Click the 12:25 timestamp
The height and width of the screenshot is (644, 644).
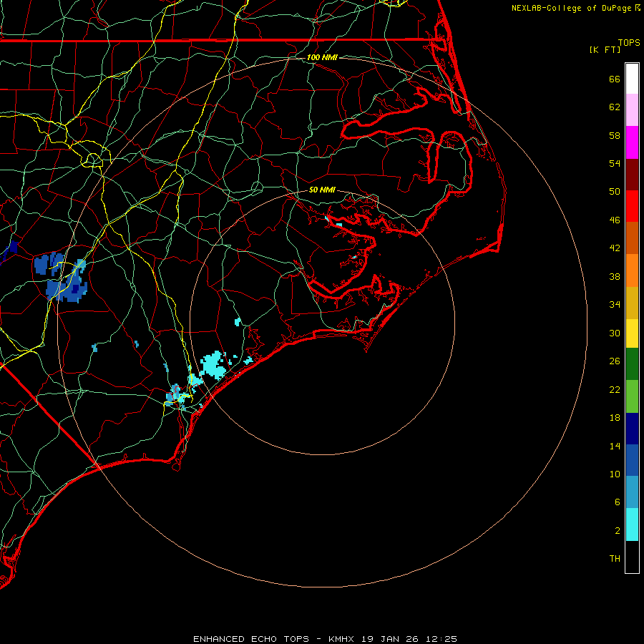coord(441,639)
